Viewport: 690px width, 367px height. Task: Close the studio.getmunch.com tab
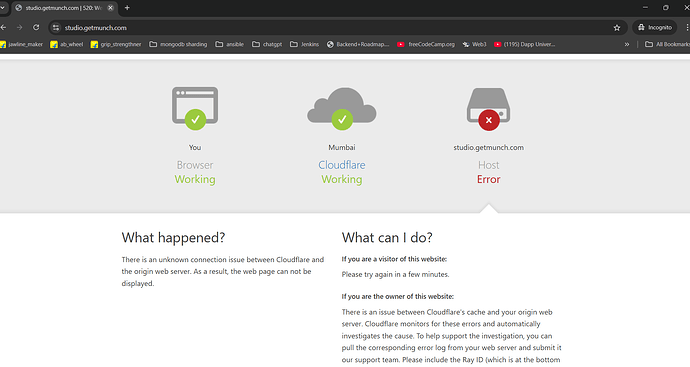110,8
